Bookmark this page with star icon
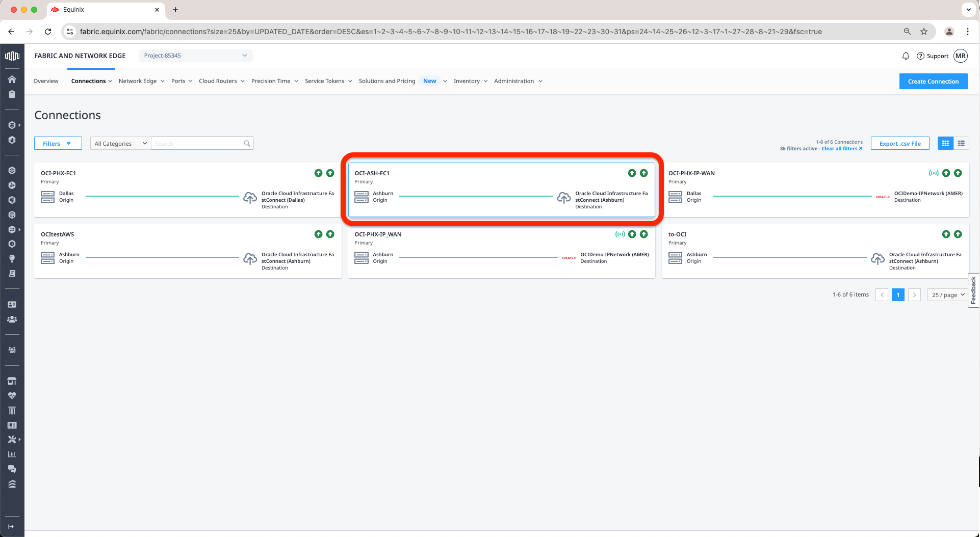Viewport: 980px width, 537px height. [924, 32]
